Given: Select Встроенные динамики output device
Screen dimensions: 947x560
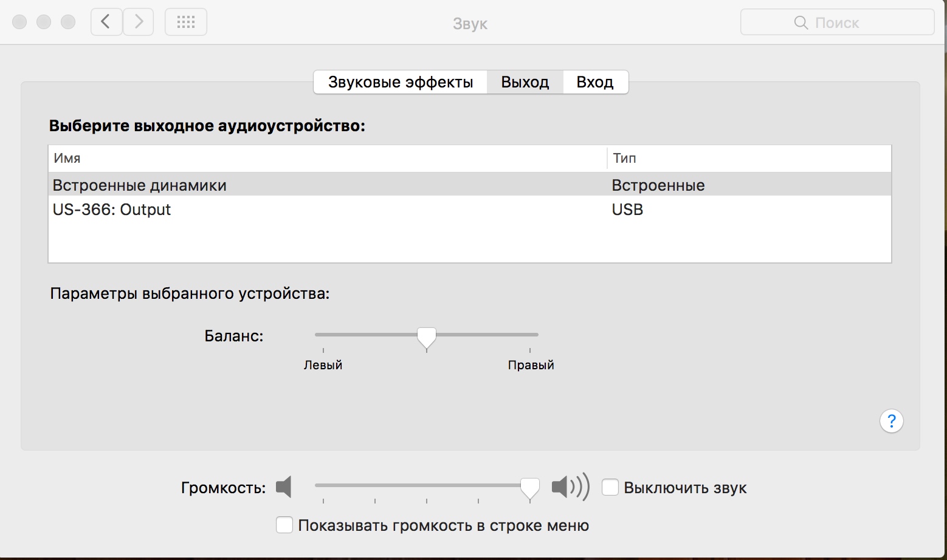Looking at the screenshot, I should tap(140, 185).
